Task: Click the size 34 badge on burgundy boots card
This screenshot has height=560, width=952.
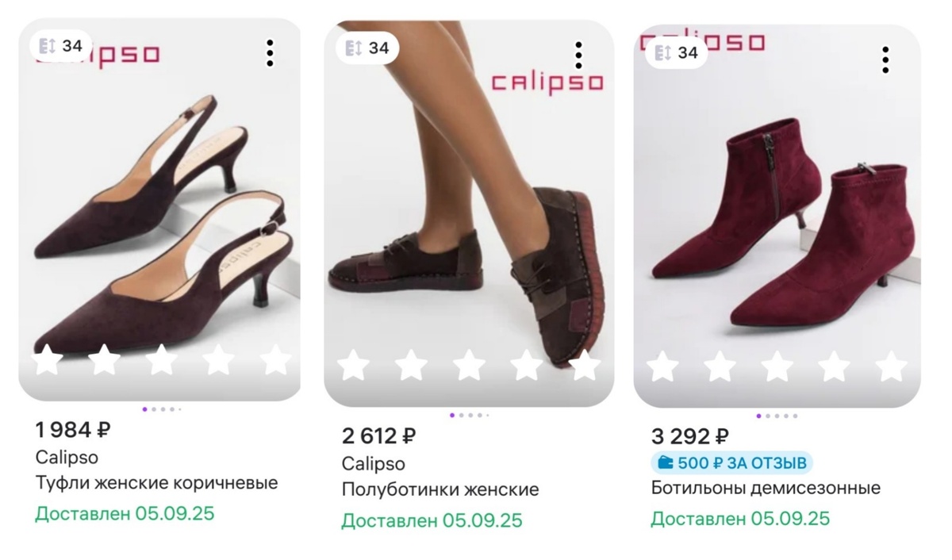Action: coord(676,53)
